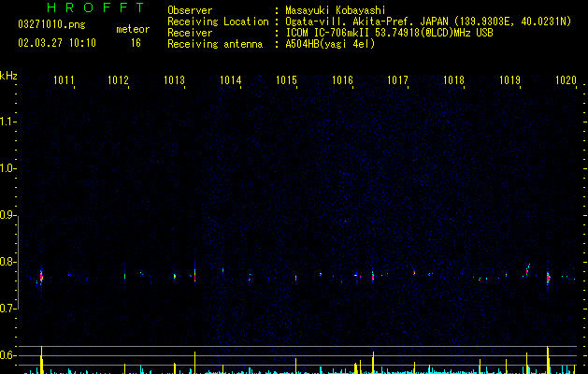The width and height of the screenshot is (588, 374).
Task: Select the observer name Masayuki Kobayashi
Action: tap(336, 10)
